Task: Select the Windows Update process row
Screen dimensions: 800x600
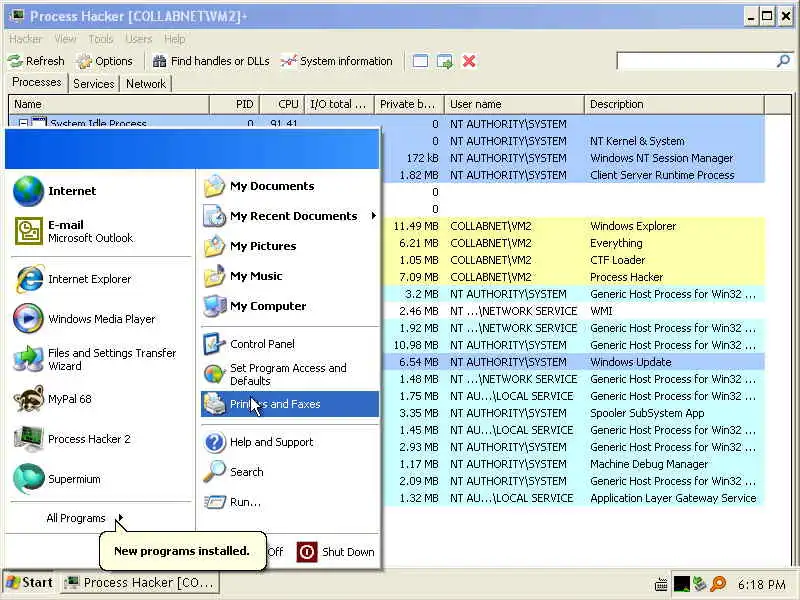Action: coord(573,362)
